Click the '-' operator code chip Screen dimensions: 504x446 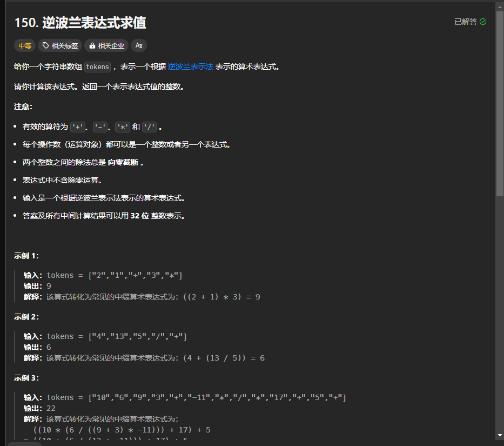click(100, 127)
